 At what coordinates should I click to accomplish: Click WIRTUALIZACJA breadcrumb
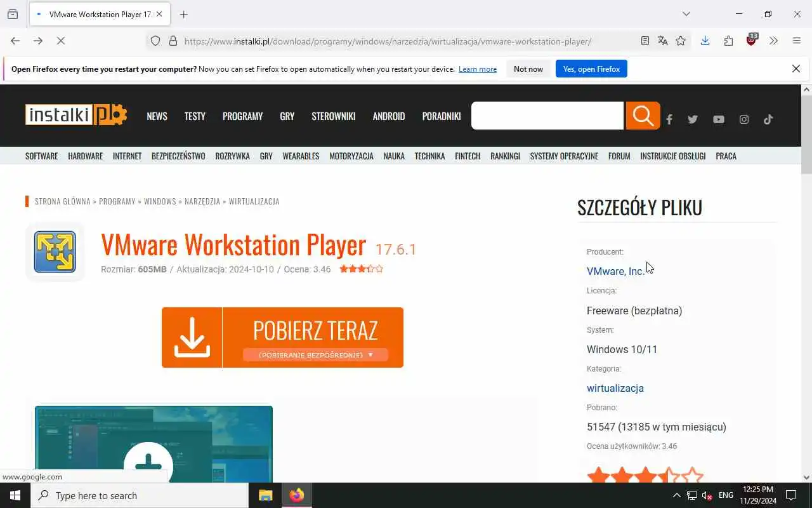[x=254, y=201]
